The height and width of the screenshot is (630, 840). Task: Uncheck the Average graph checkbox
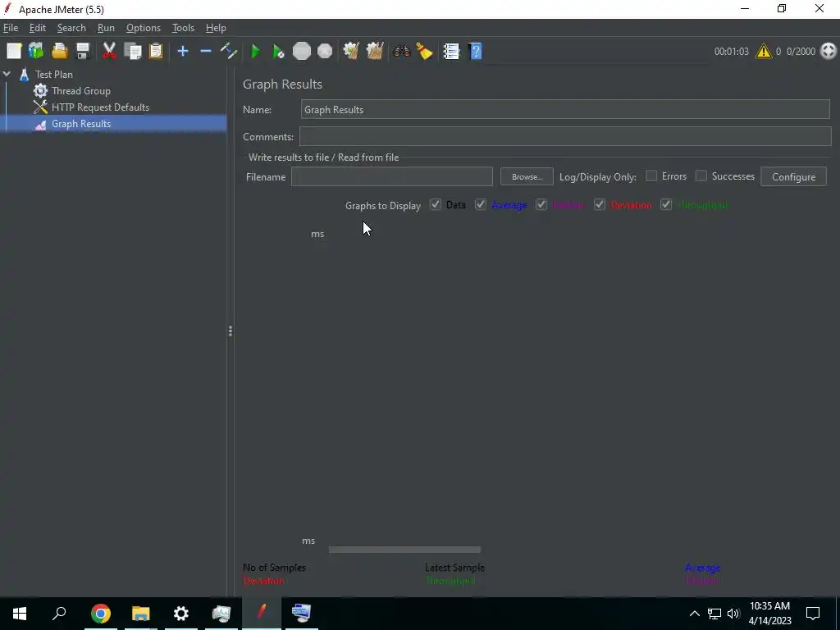[x=481, y=204]
